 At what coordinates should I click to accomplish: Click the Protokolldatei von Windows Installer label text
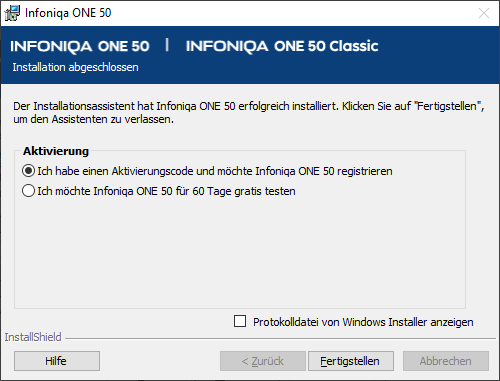pos(363,322)
